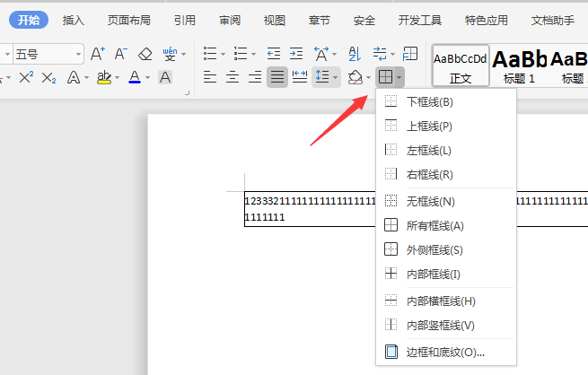Image resolution: width=588 pixels, height=375 pixels.
Task: Apply superscript formatting
Action: 26,77
